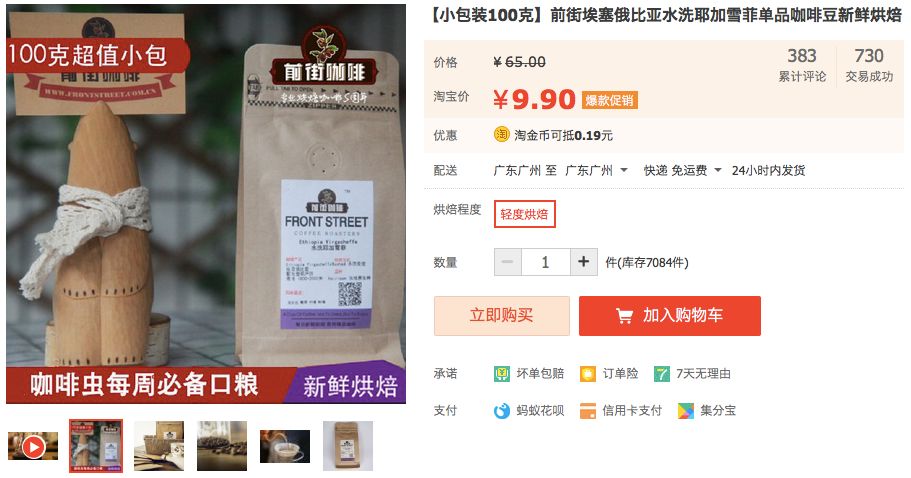Select the 轻度烘焙 roast option
911x478 pixels.
525,214
